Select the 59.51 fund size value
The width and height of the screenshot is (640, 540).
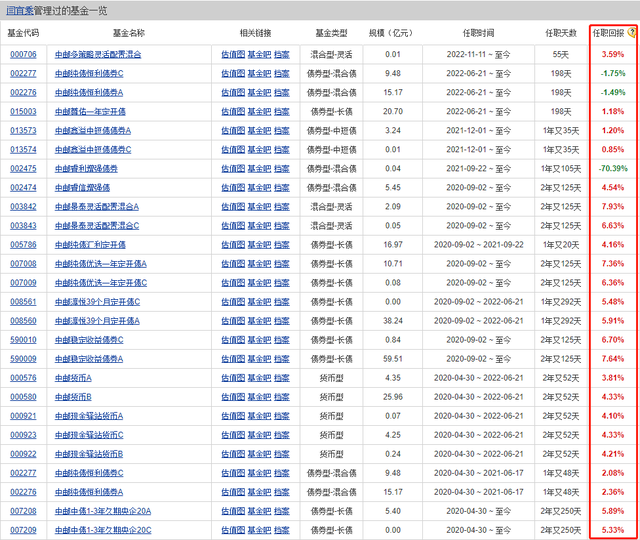393,359
